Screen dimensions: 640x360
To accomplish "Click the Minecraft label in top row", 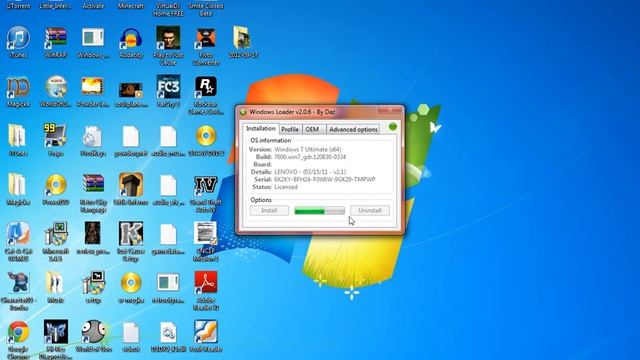I will coord(131,6).
